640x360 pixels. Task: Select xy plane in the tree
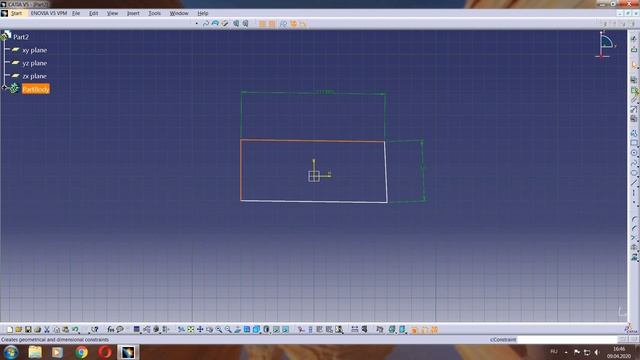(35, 50)
